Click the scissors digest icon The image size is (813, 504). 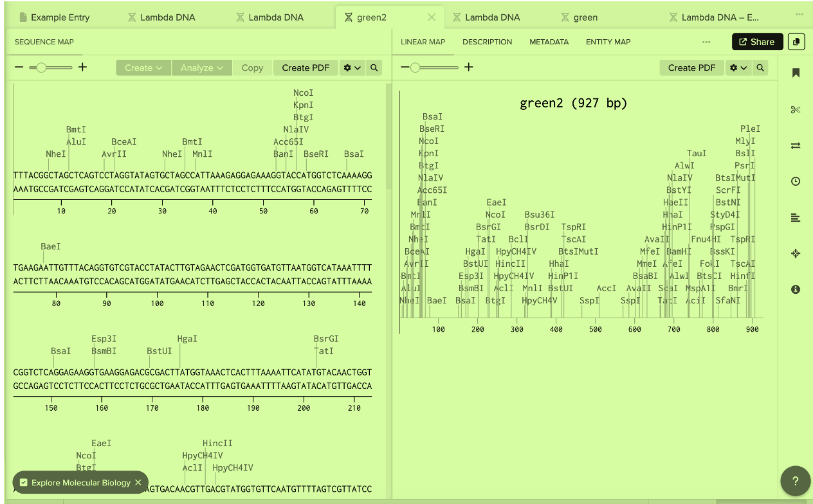(796, 109)
